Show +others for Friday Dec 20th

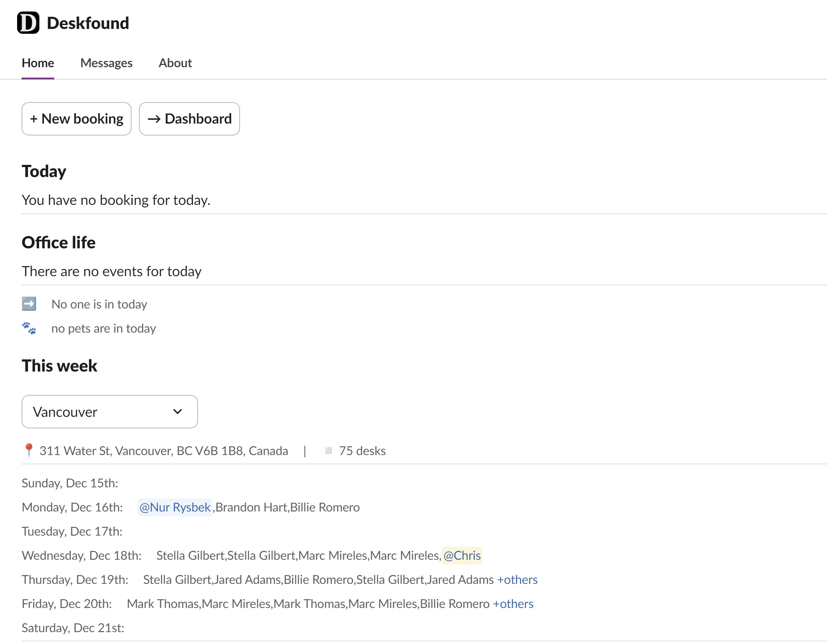click(x=513, y=604)
